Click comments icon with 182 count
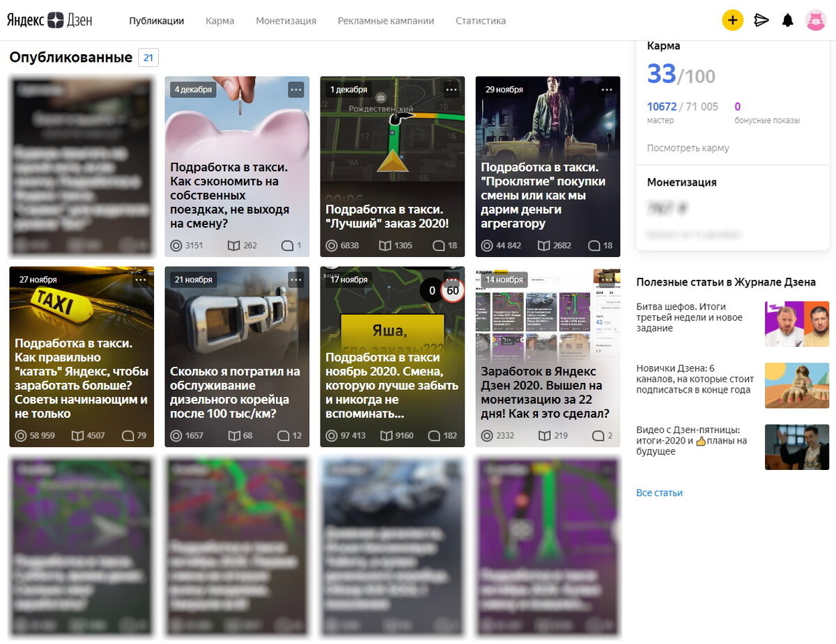 point(434,436)
